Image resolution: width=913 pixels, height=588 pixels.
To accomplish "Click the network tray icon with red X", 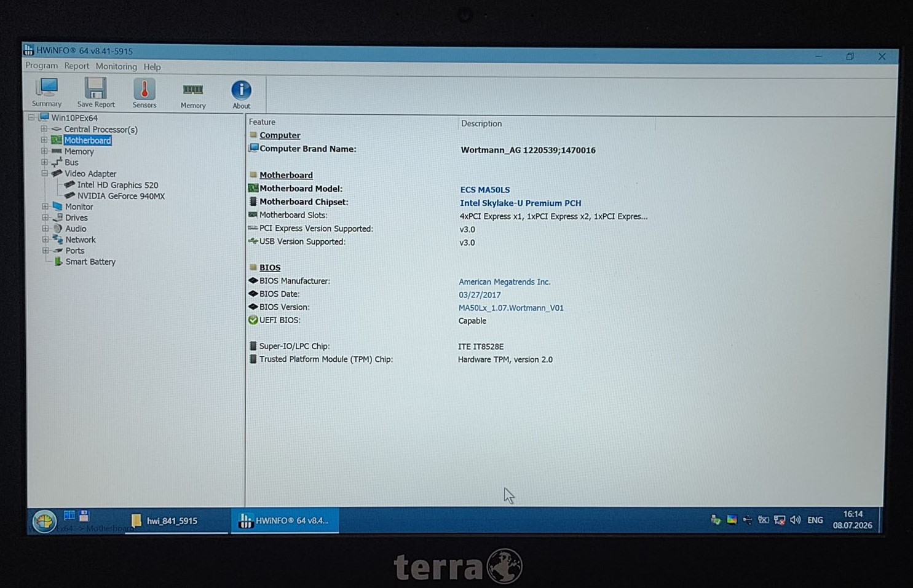I will pyautogui.click(x=780, y=520).
